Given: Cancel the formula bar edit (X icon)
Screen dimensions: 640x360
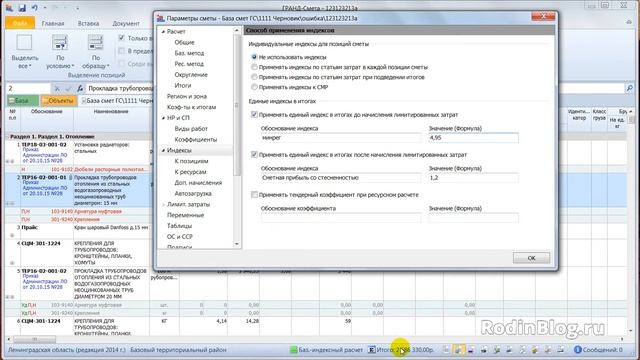Looking at the screenshot, I should click(57, 88).
